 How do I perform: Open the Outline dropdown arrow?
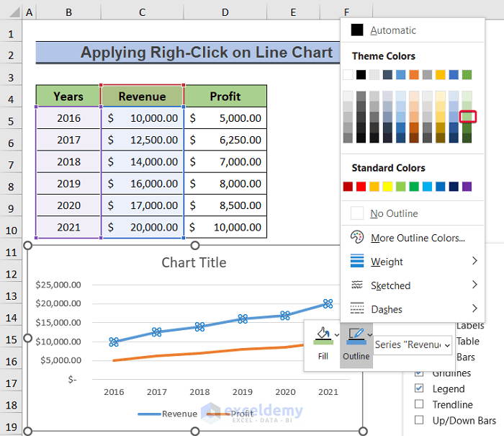(370, 335)
